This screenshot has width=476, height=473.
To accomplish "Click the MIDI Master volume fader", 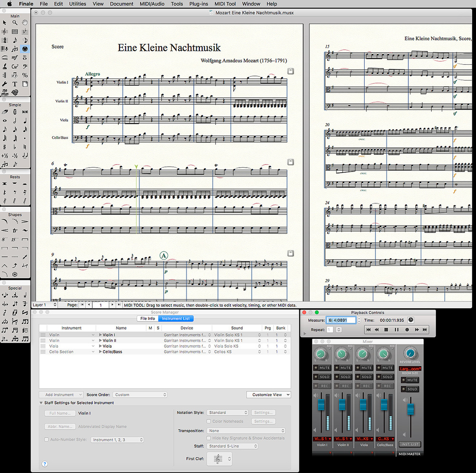I will [x=410, y=410].
